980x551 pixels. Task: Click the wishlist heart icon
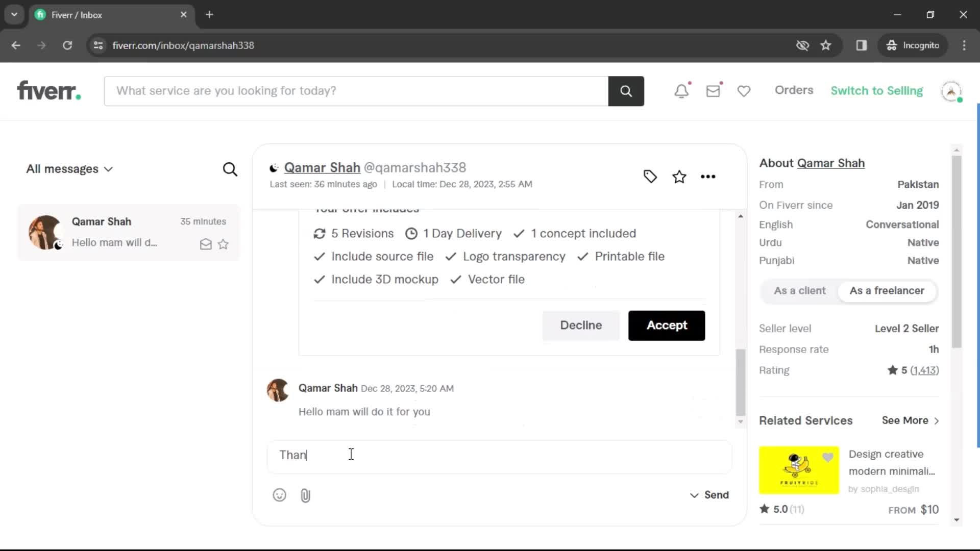click(743, 91)
